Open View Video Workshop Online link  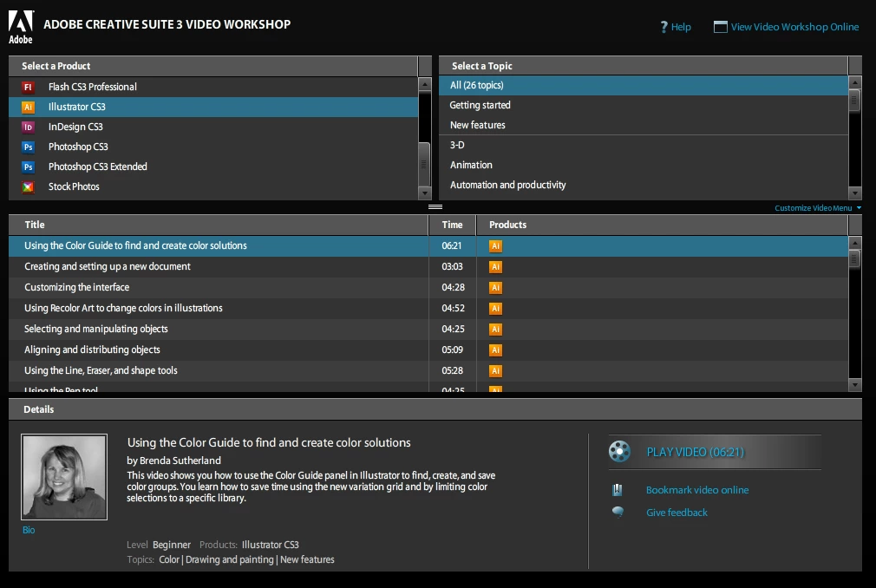point(794,27)
